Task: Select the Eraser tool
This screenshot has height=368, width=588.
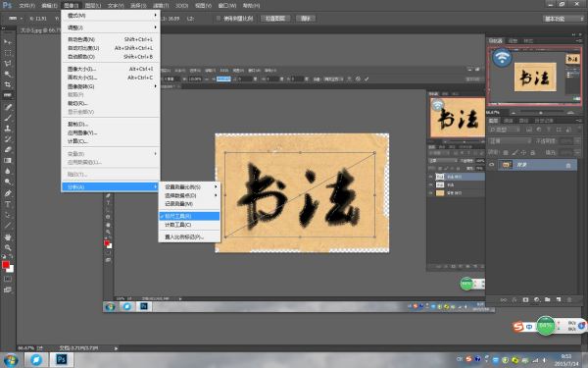Action: tap(8, 149)
